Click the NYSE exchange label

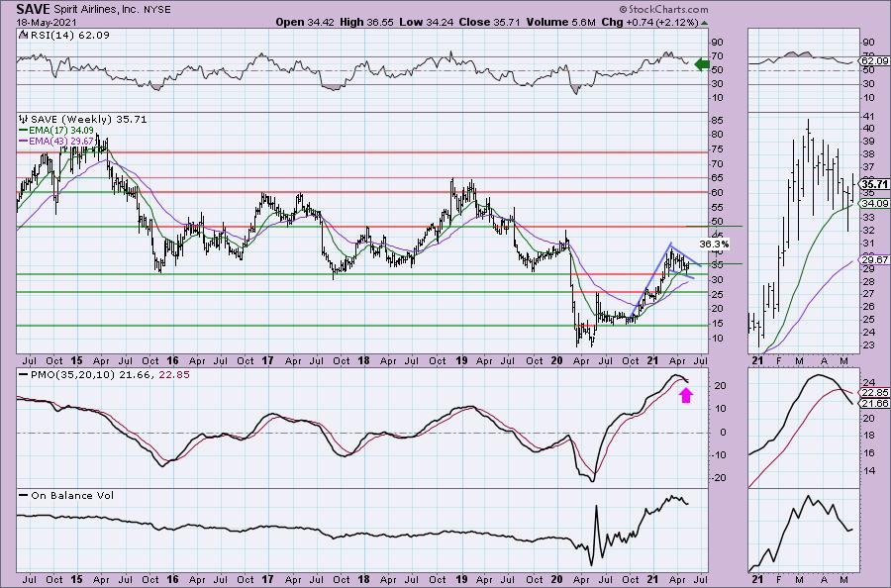click(x=158, y=10)
